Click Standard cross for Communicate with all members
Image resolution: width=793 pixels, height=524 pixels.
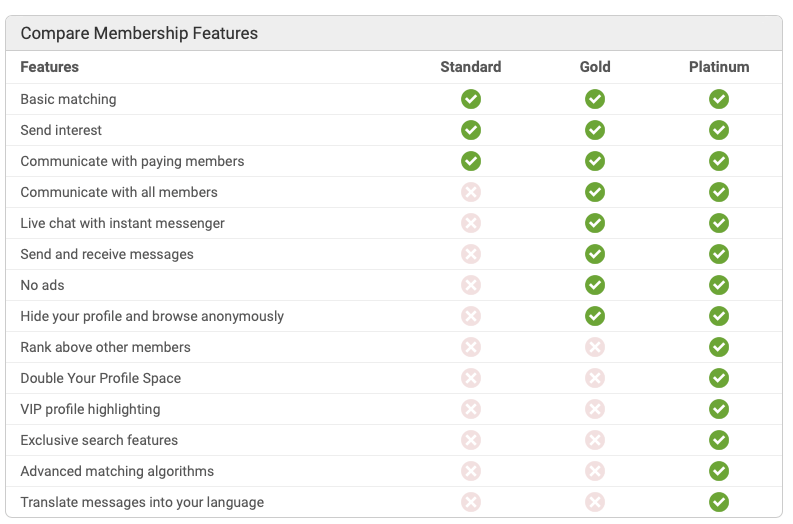click(471, 192)
